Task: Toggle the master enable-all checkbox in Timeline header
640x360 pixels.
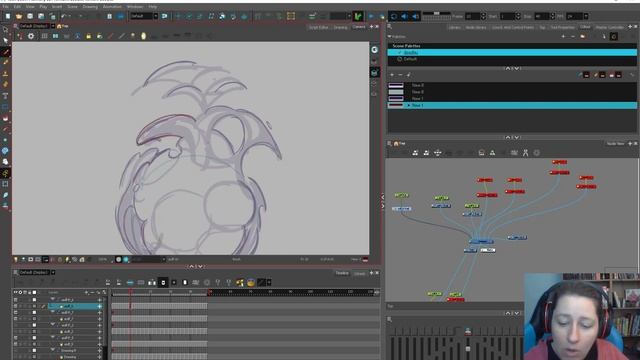Action: (34, 292)
